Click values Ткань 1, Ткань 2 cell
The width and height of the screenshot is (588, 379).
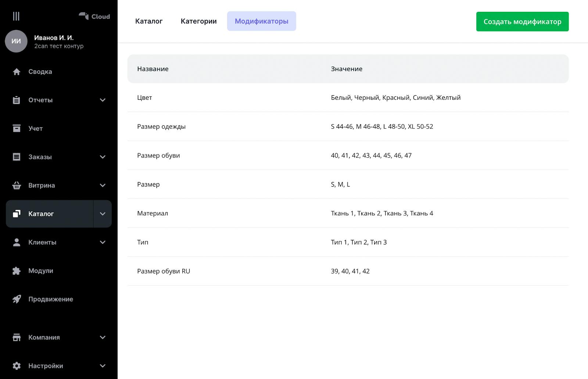pos(382,213)
